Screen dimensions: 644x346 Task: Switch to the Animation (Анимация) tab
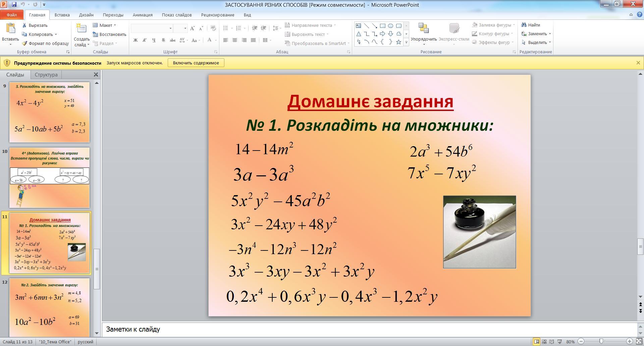click(x=143, y=15)
